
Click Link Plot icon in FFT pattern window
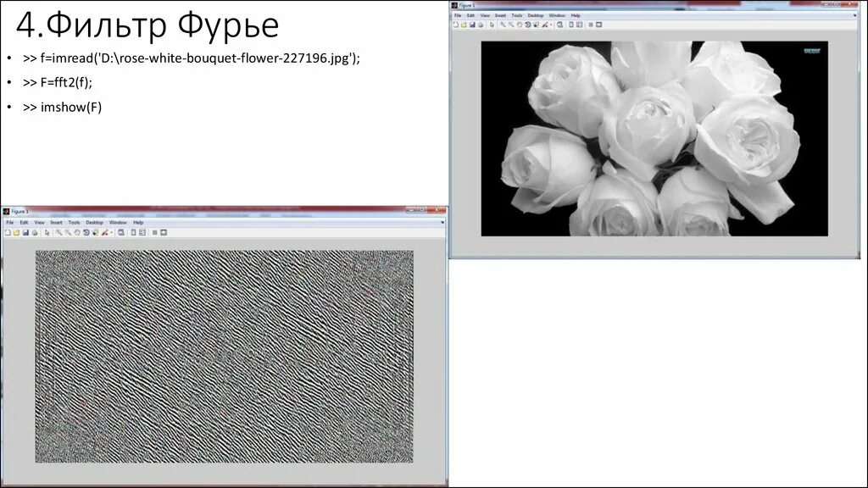pos(120,232)
